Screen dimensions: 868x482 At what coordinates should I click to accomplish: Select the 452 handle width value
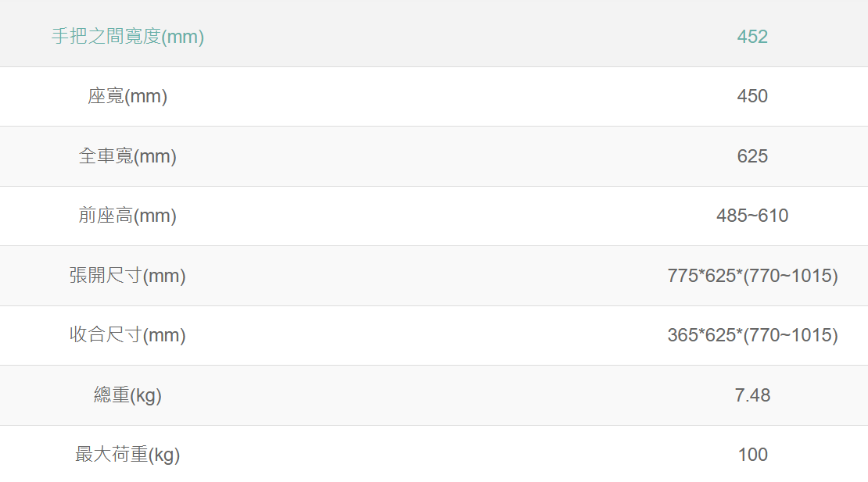(752, 37)
